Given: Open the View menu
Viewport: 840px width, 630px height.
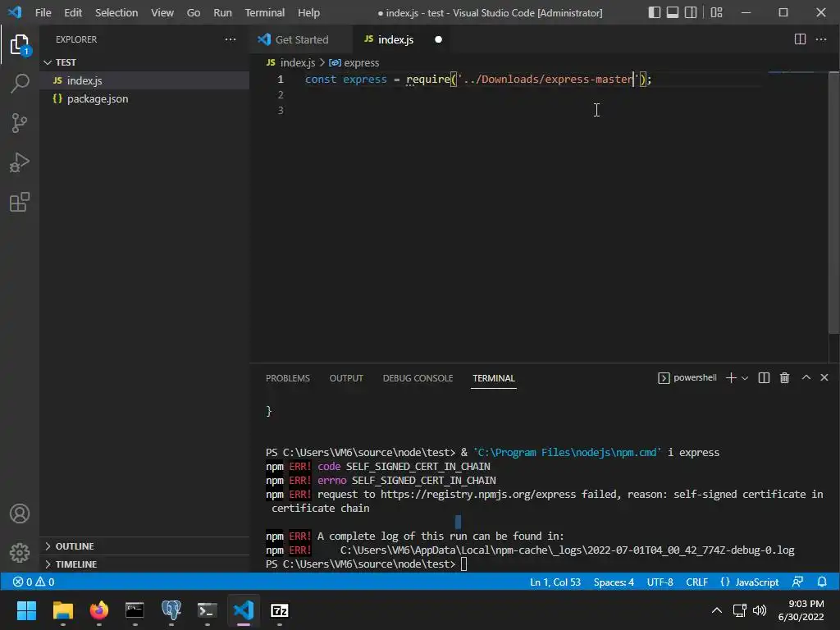Looking at the screenshot, I should click(162, 12).
